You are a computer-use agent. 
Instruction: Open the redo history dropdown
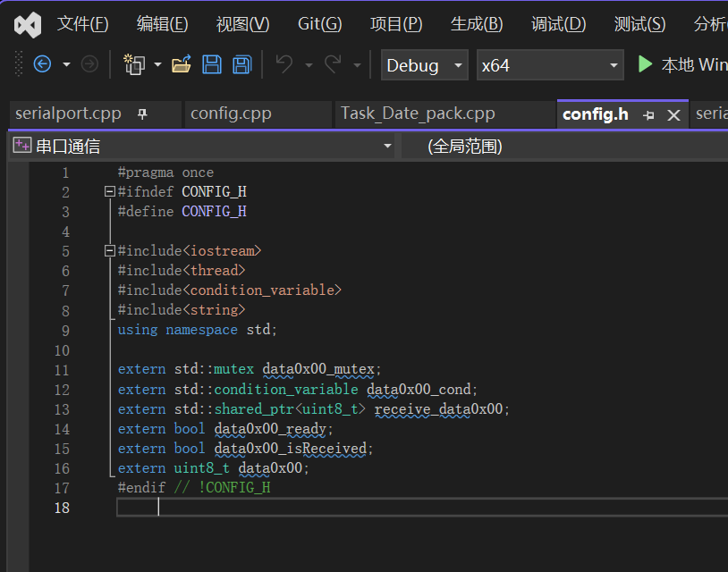[357, 65]
